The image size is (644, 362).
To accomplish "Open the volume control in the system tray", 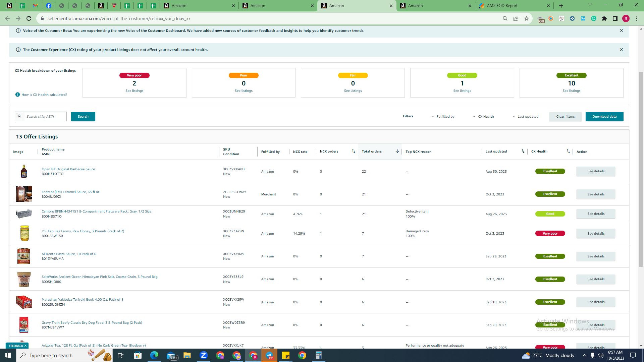I will click(x=600, y=355).
